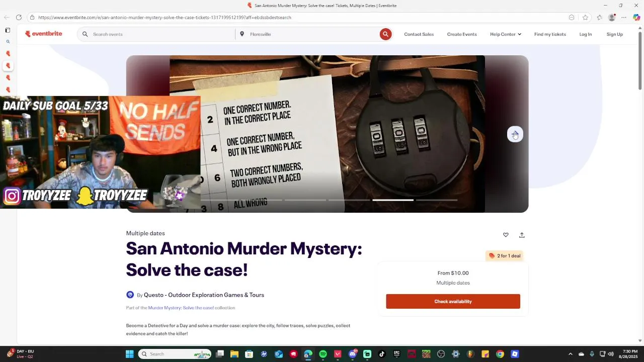
Task: Open the browser Settings and more menu
Action: coord(624,17)
